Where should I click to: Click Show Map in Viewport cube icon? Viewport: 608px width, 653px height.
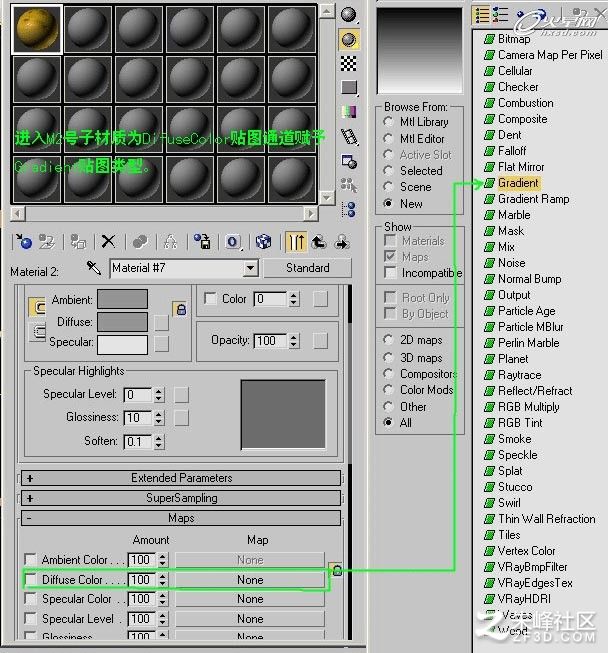tap(263, 242)
